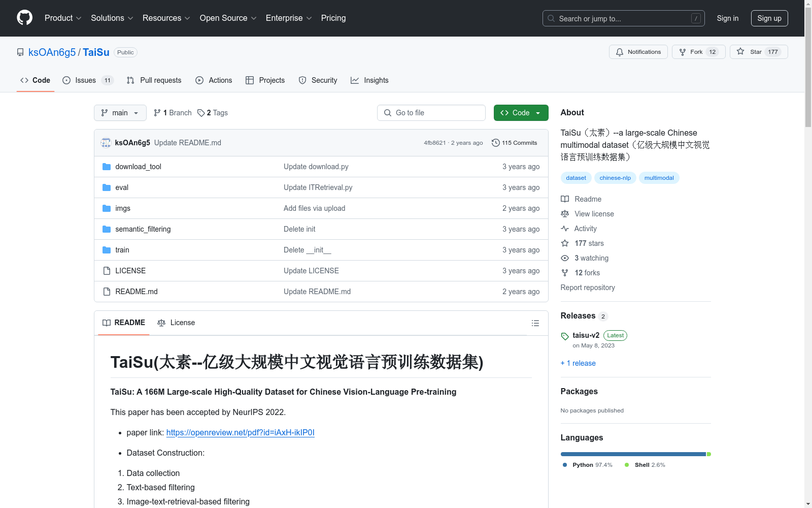Screen dimensions: 812x508
Task: Click the chinese-nlp topic tag
Action: (615, 178)
